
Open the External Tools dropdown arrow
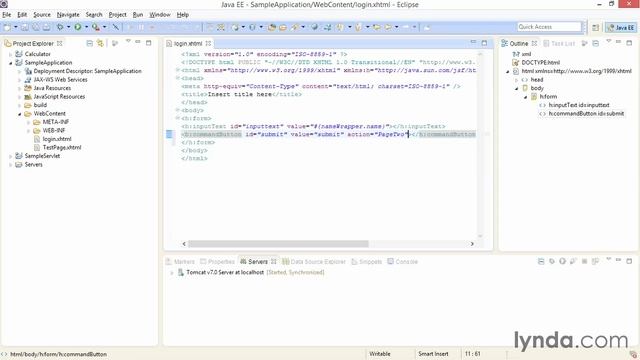pyautogui.click(x=104, y=27)
